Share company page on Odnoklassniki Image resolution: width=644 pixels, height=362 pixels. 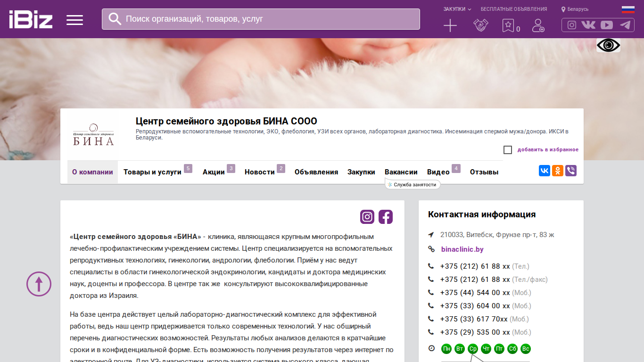click(x=558, y=171)
